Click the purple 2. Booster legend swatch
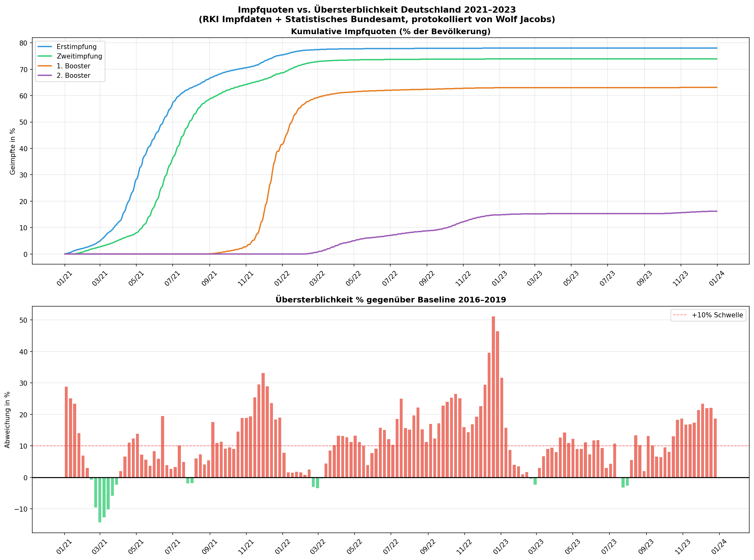754x560 pixels. tap(45, 76)
